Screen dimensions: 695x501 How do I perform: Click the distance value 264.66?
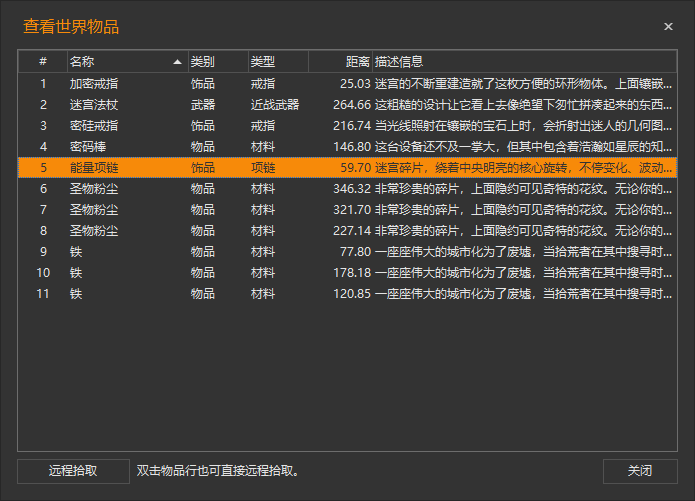tap(352, 105)
